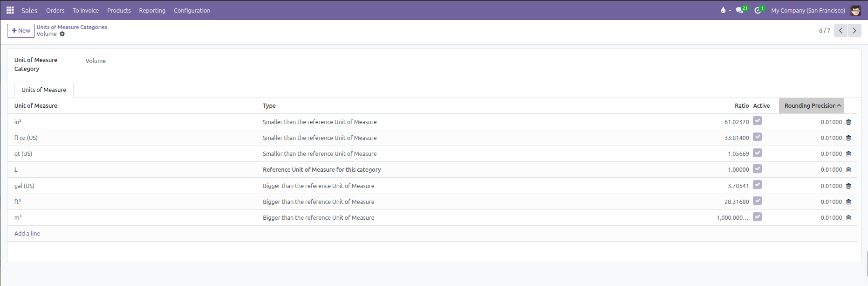Open the Configuration menu
Screen dimensions: 868x286
192,10
